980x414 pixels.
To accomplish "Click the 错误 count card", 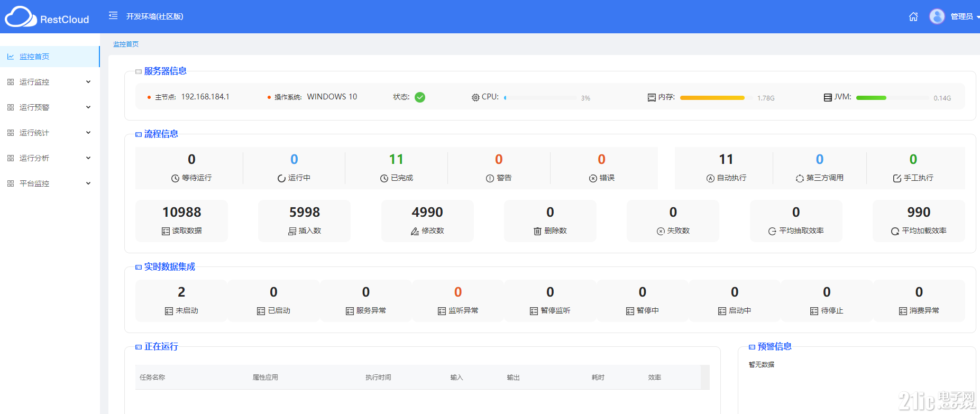I will pos(601,168).
